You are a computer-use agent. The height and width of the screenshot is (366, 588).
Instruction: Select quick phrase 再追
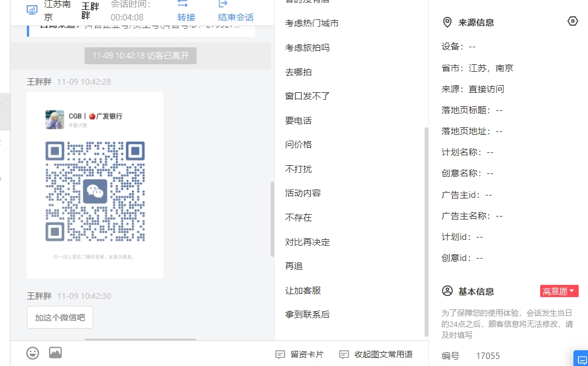pyautogui.click(x=294, y=266)
